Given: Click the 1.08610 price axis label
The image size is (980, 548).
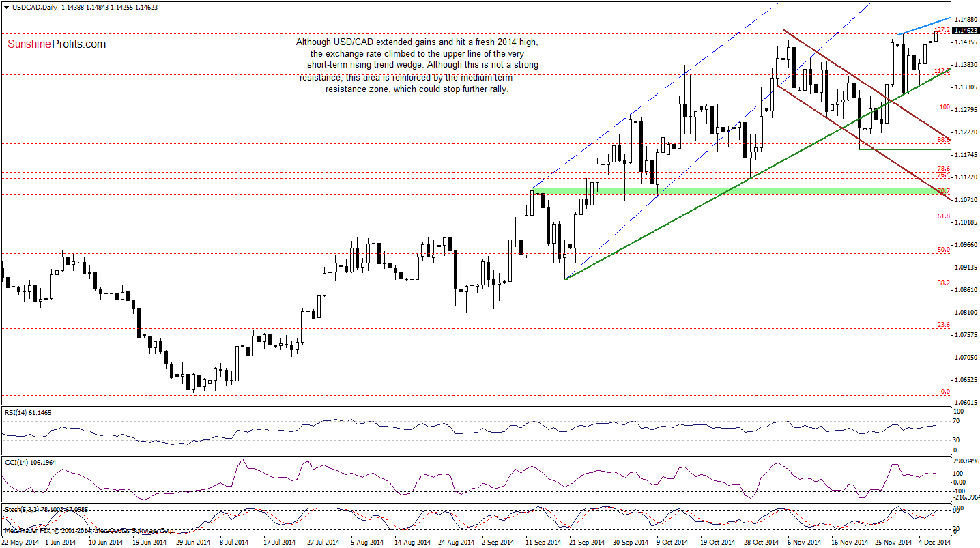Looking at the screenshot, I should coord(966,290).
